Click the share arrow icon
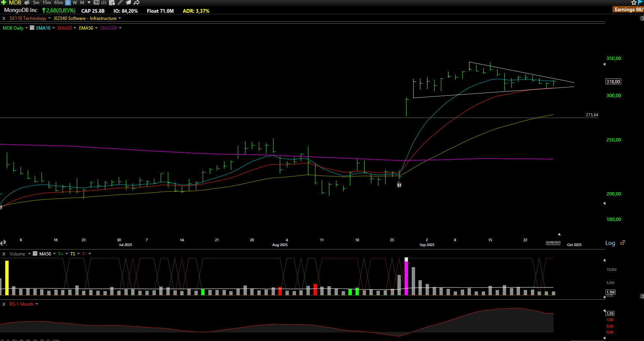The width and height of the screenshot is (644, 341). pyautogui.click(x=137, y=3)
